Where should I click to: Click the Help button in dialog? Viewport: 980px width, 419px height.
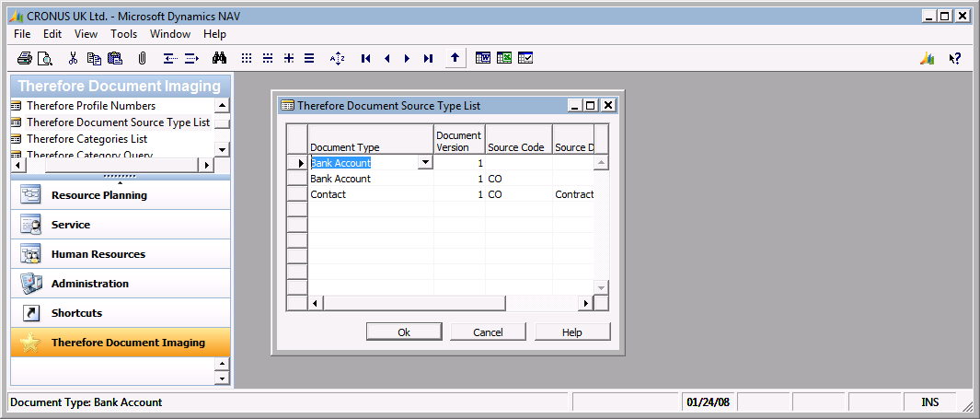coord(571,332)
